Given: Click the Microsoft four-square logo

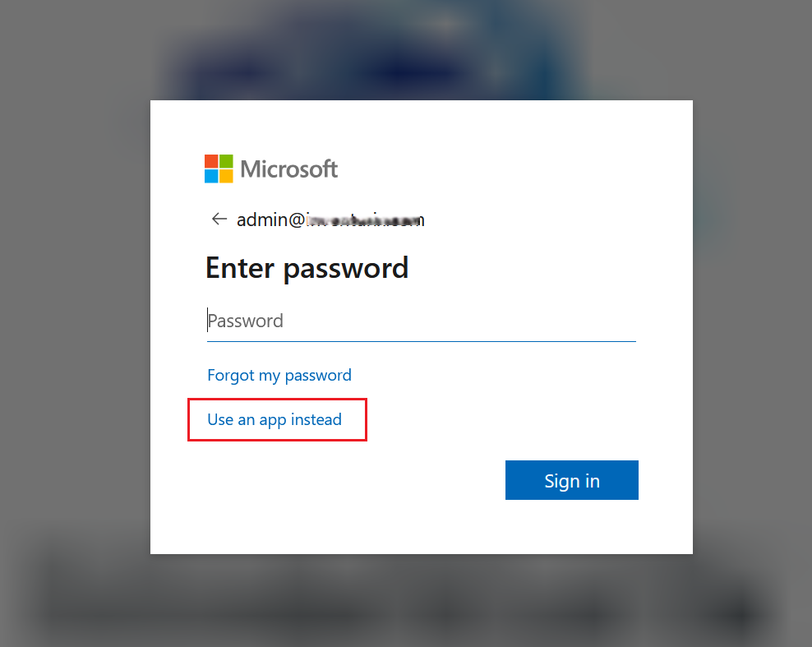Looking at the screenshot, I should point(219,169).
